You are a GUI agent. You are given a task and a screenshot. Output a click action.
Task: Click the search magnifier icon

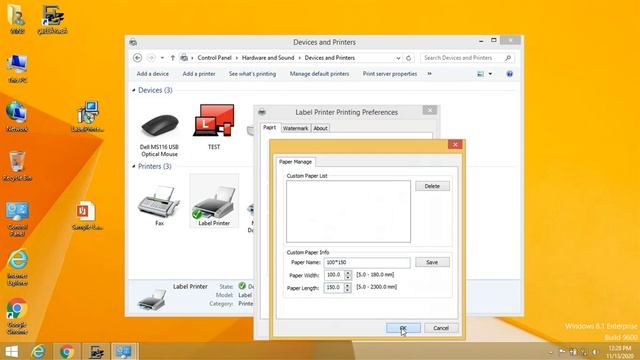coord(508,58)
